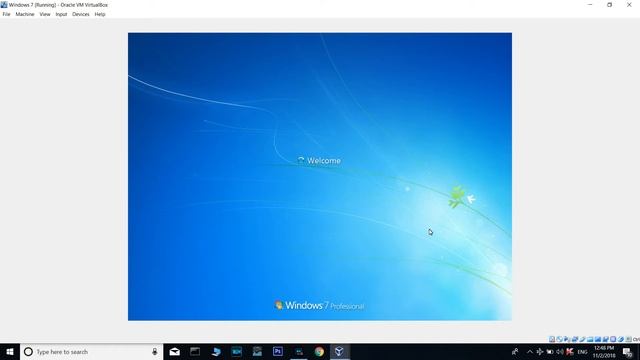This screenshot has width=640, height=360.
Task: Click the volume speaker tray icon
Action: click(560, 351)
